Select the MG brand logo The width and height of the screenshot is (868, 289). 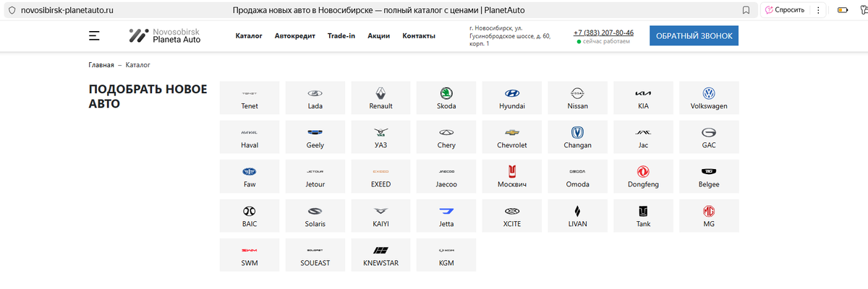click(709, 211)
